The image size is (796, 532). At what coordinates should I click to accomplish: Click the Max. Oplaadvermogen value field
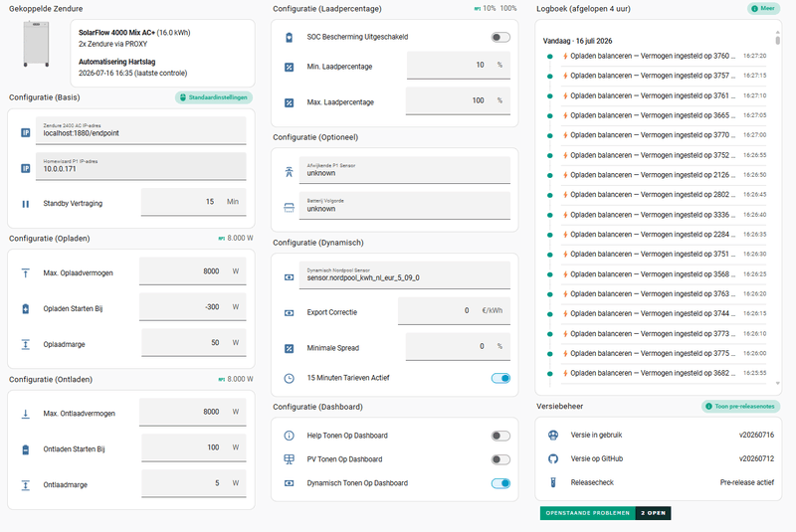coord(193,271)
